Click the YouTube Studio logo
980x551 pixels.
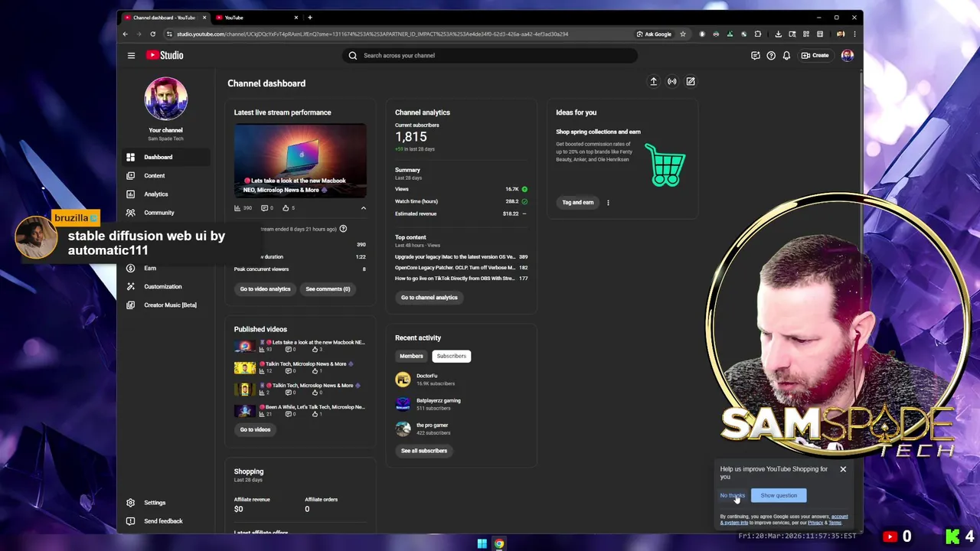(165, 55)
